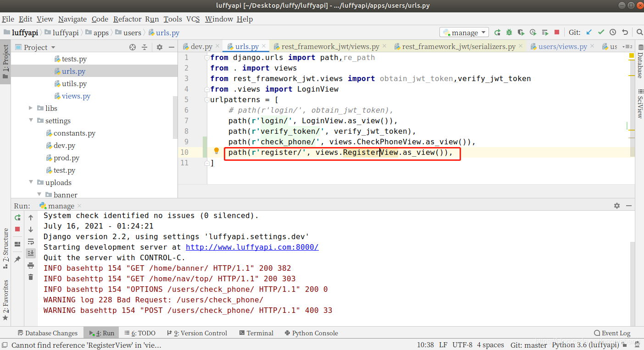Close the manage run tab
The height and width of the screenshot is (350, 644).
(x=79, y=206)
